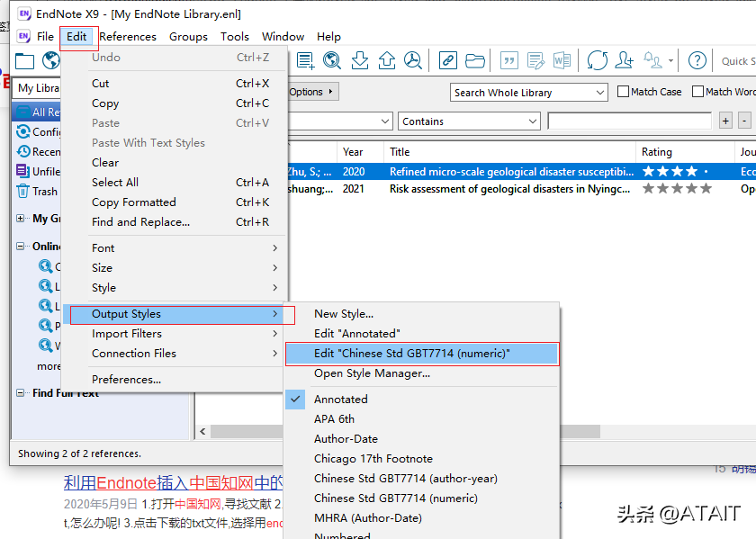Click the Rating column header
The height and width of the screenshot is (539, 756).
coord(685,152)
